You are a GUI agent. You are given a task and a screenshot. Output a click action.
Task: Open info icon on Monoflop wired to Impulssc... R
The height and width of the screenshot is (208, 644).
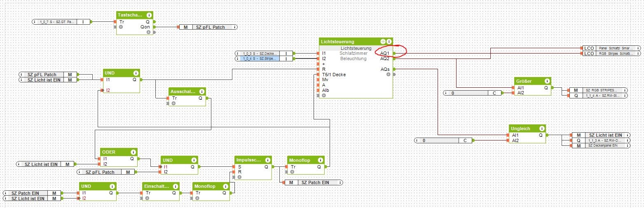point(225,186)
